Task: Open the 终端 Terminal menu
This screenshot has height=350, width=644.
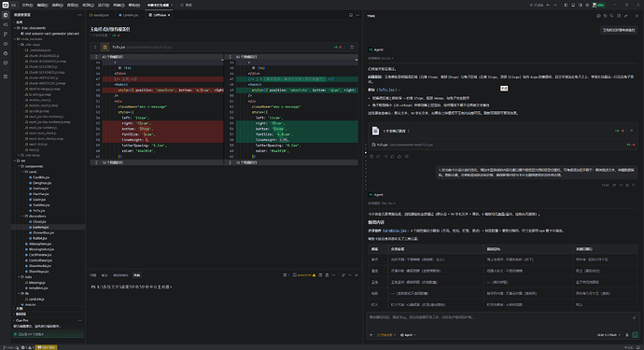Action: pos(119,5)
